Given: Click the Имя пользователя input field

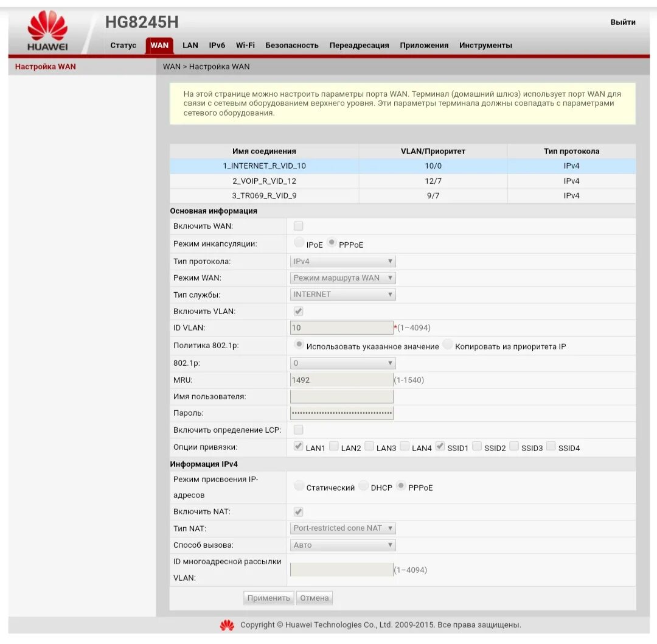Looking at the screenshot, I should (x=341, y=396).
